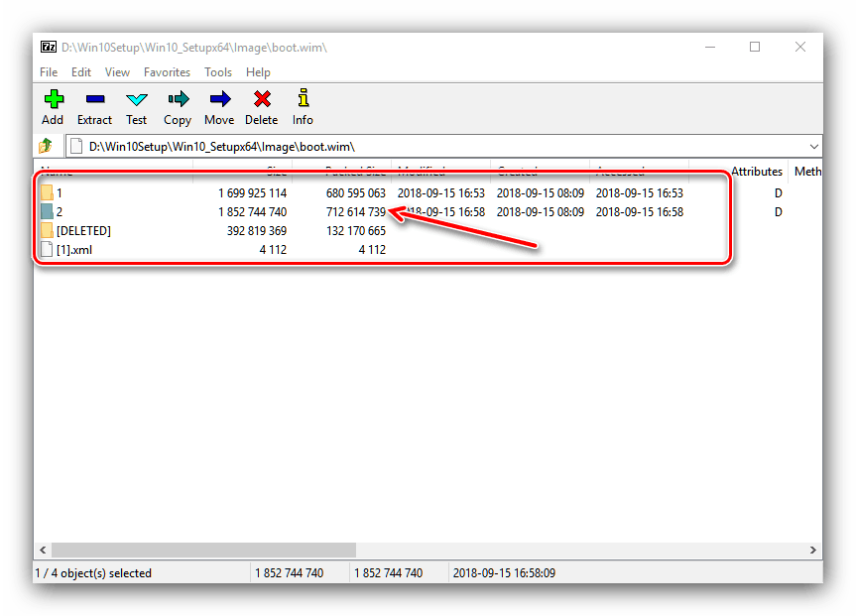Click the scroll right arrow
Screen dimensions: 856x616
813,550
